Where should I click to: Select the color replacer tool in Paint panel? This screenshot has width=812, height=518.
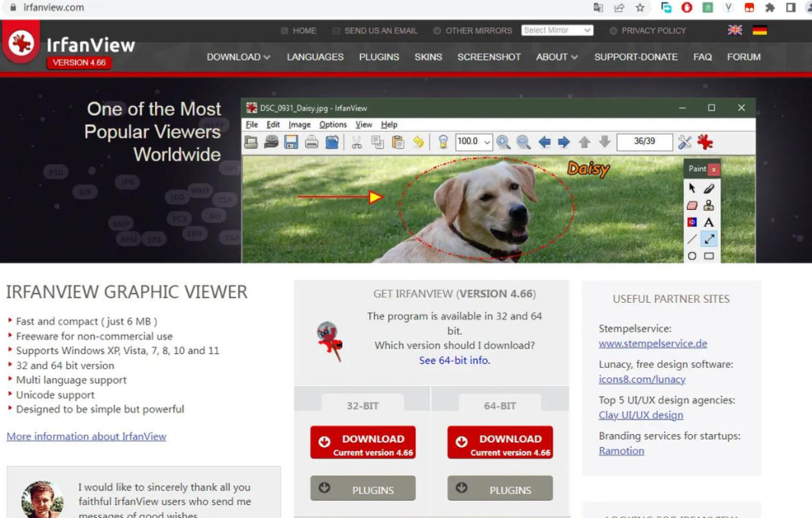(x=692, y=222)
